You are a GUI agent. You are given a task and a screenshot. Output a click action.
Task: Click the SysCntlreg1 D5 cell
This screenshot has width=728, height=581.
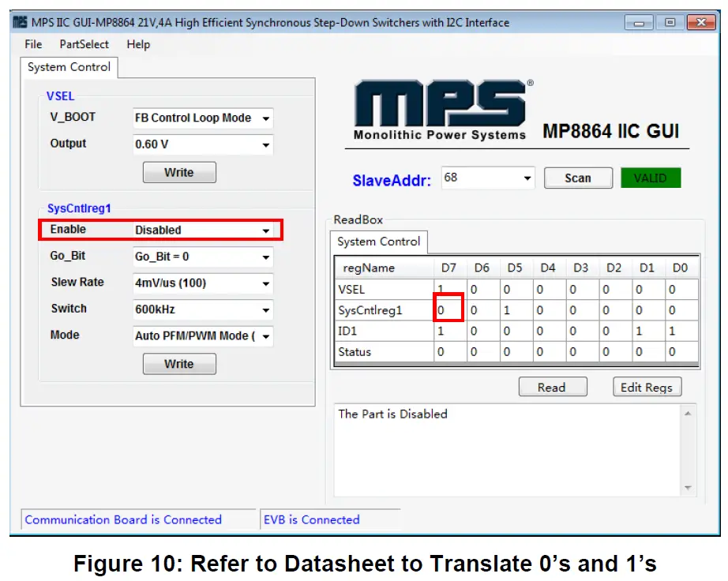pyautogui.click(x=516, y=310)
